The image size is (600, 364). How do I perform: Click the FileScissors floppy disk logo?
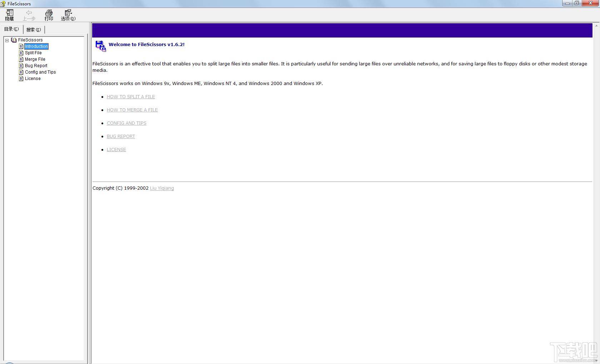pyautogui.click(x=101, y=46)
